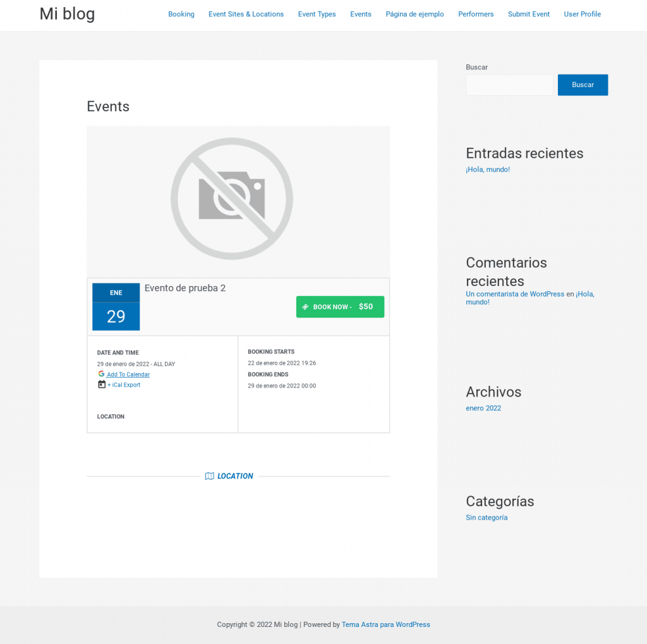Image resolution: width=647 pixels, height=644 pixels.
Task: Click Entradas recientes heading
Action: pyautogui.click(x=524, y=153)
